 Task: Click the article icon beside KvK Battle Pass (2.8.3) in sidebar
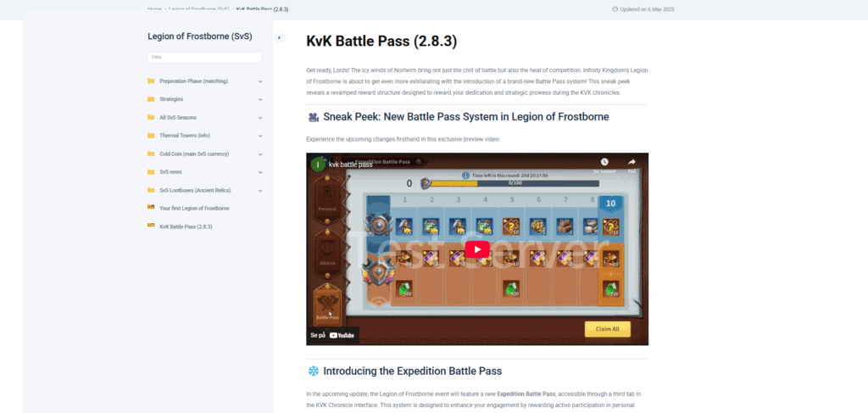click(x=151, y=226)
